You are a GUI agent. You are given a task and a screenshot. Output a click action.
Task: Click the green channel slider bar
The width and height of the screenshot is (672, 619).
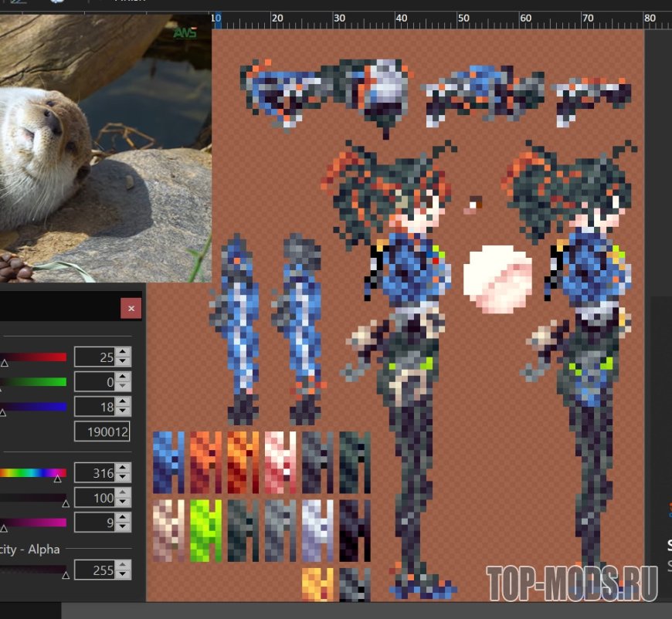[x=34, y=381]
